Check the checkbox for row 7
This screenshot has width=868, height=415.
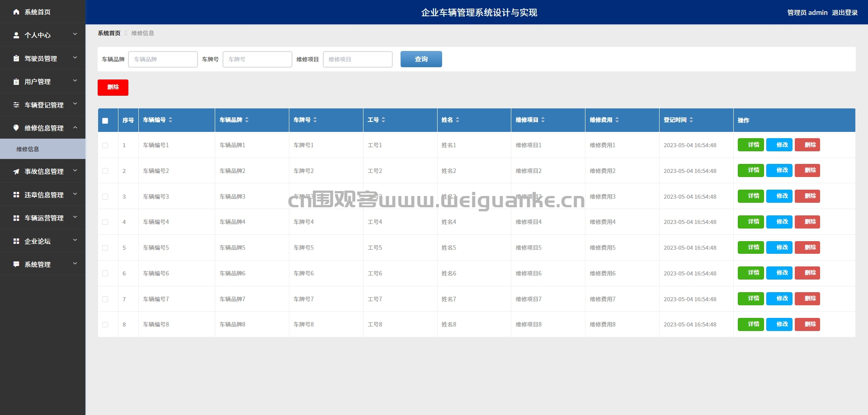[x=105, y=299]
